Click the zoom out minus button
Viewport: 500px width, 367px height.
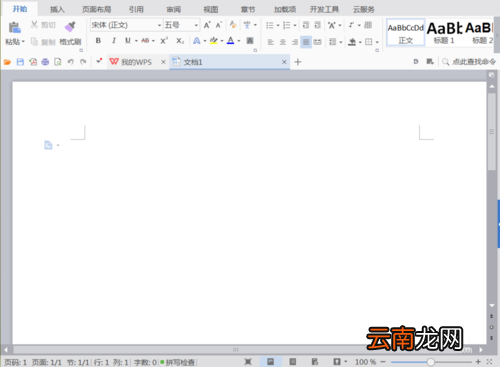[x=383, y=362]
